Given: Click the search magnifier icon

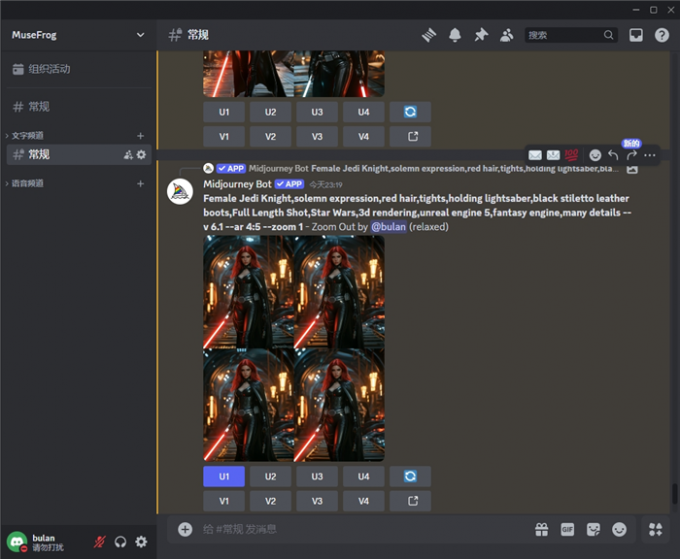Looking at the screenshot, I should (608, 35).
